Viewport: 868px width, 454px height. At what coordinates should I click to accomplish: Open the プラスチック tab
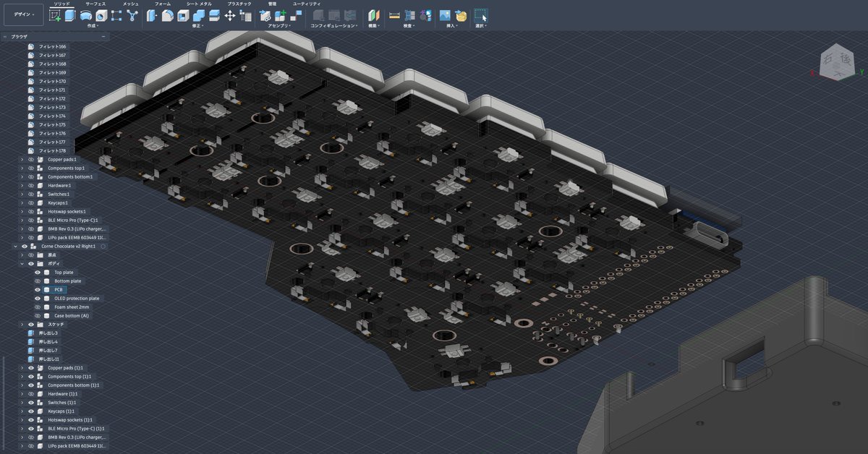[239, 4]
